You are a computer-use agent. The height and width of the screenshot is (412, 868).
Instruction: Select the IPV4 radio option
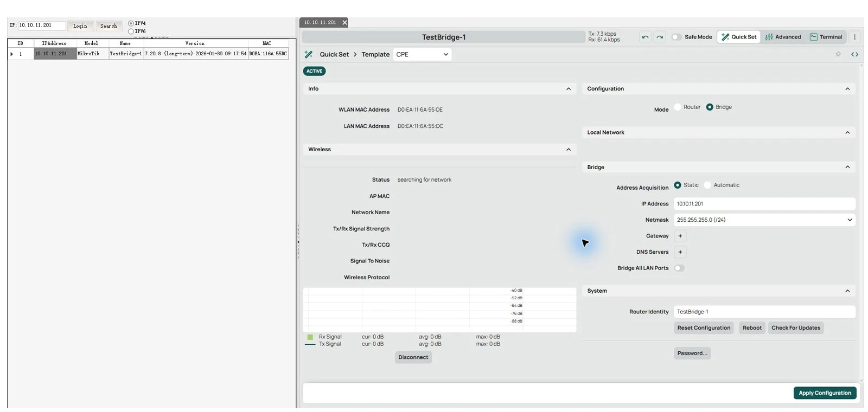click(x=131, y=23)
